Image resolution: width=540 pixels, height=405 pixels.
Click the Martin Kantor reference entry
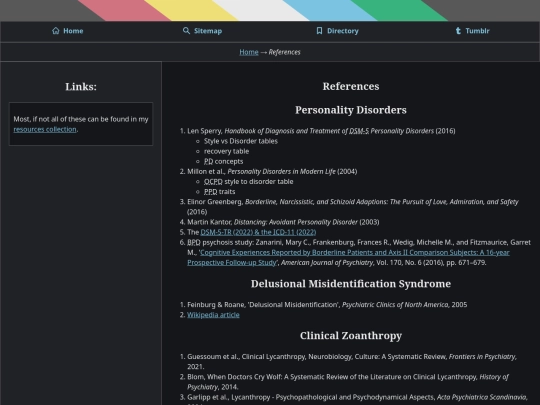point(283,222)
